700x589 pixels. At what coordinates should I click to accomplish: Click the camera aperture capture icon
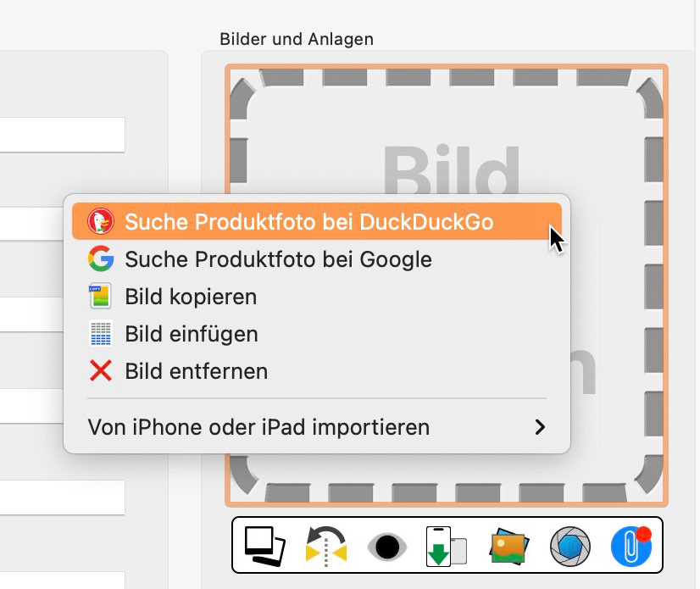(570, 546)
